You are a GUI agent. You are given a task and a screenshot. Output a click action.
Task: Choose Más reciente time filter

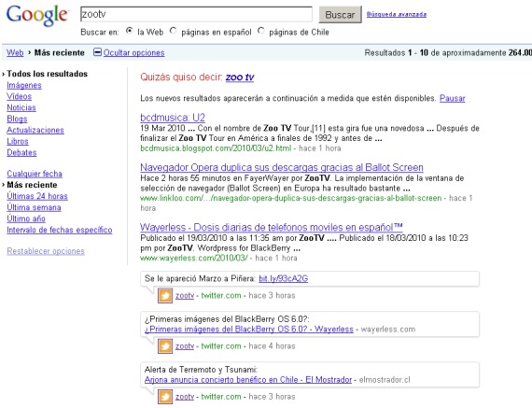coord(32,185)
